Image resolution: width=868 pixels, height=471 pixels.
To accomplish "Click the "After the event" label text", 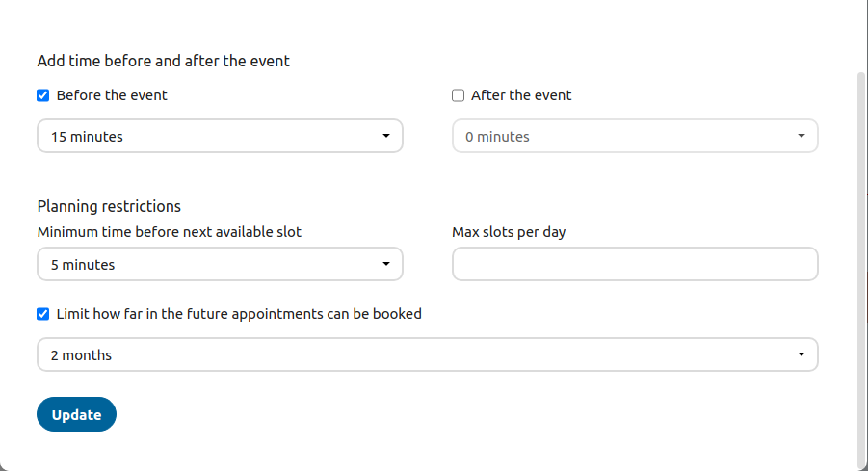I will click(521, 95).
